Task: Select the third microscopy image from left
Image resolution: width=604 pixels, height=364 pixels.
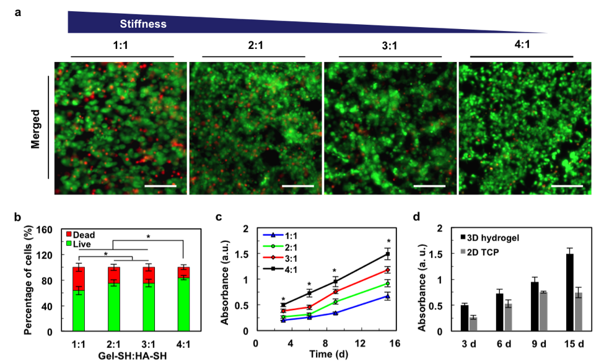Action: coord(390,128)
